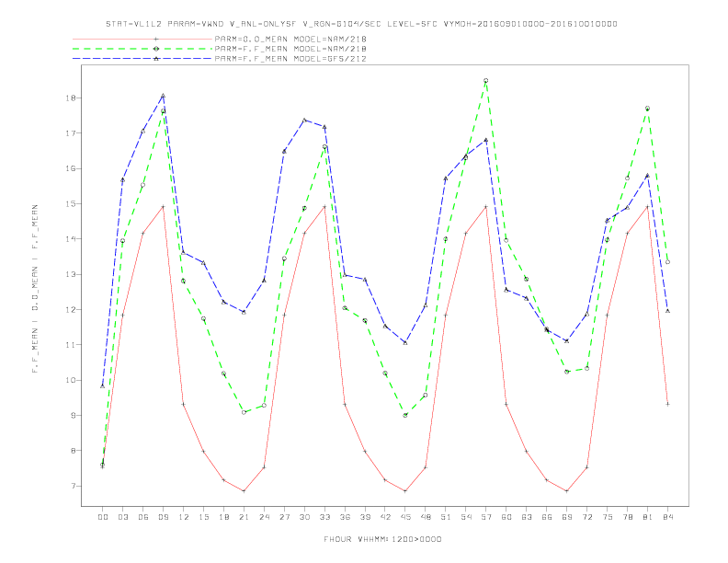This screenshot has width=728, height=563.
Task: Click x-axis tick label 27
Action: pyautogui.click(x=284, y=517)
